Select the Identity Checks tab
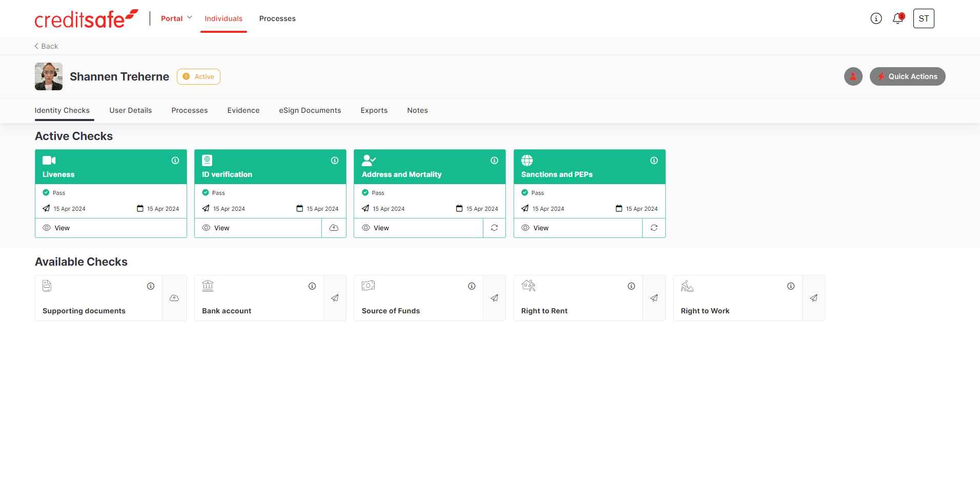Image resolution: width=980 pixels, height=478 pixels. pos(62,110)
